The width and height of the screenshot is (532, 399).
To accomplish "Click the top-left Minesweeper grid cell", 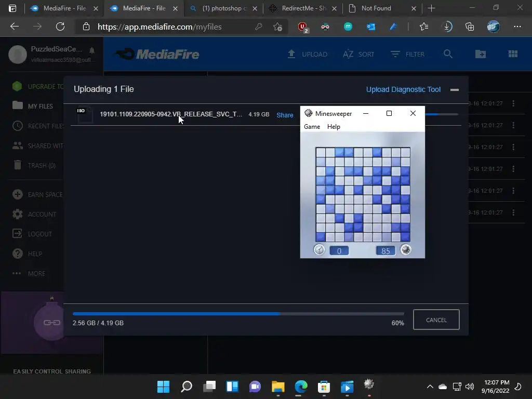I will click(x=321, y=152).
